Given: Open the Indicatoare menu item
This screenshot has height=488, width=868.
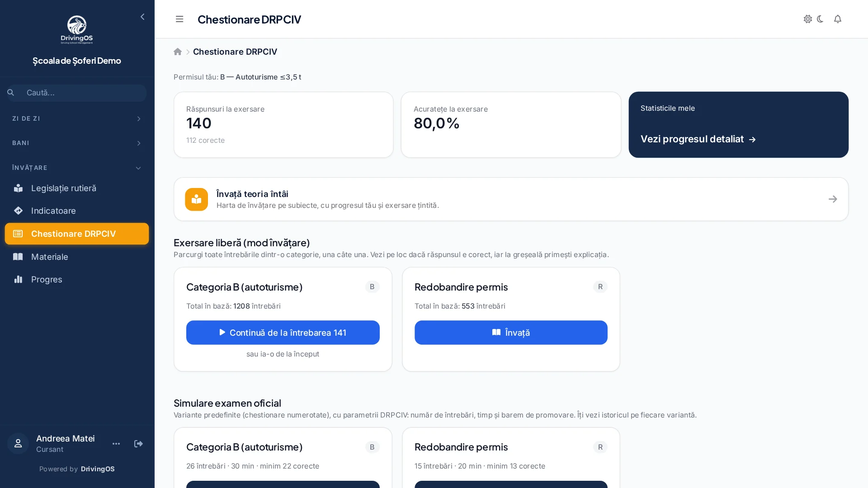Looking at the screenshot, I should [77, 211].
